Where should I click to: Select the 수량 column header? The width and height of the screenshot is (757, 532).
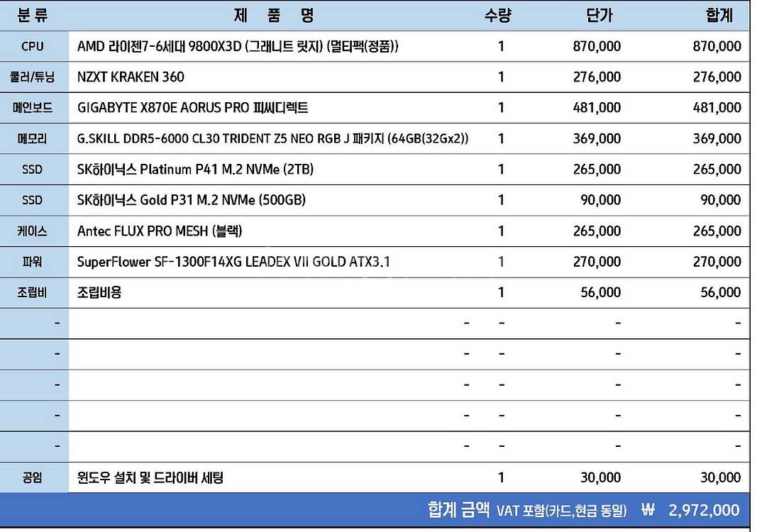click(498, 15)
